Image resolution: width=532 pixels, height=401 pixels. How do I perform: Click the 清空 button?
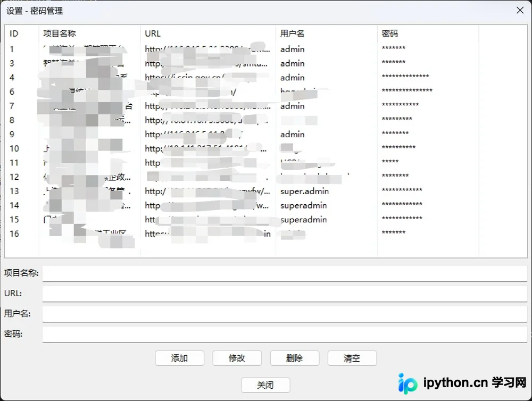[352, 358]
